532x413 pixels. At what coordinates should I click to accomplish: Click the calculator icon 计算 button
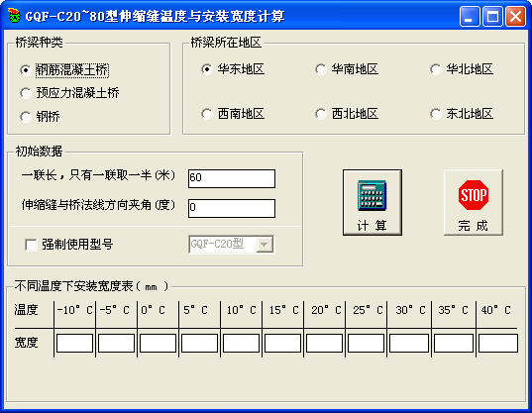click(372, 202)
